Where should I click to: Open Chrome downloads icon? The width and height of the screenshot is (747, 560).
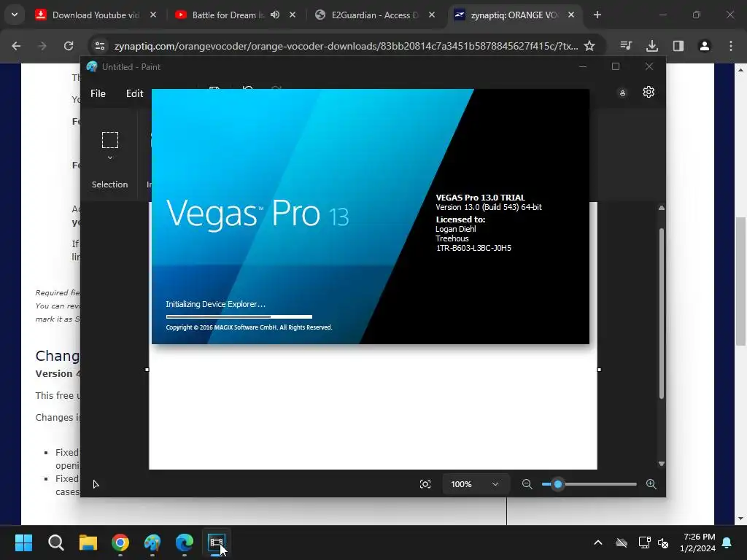[x=651, y=46]
